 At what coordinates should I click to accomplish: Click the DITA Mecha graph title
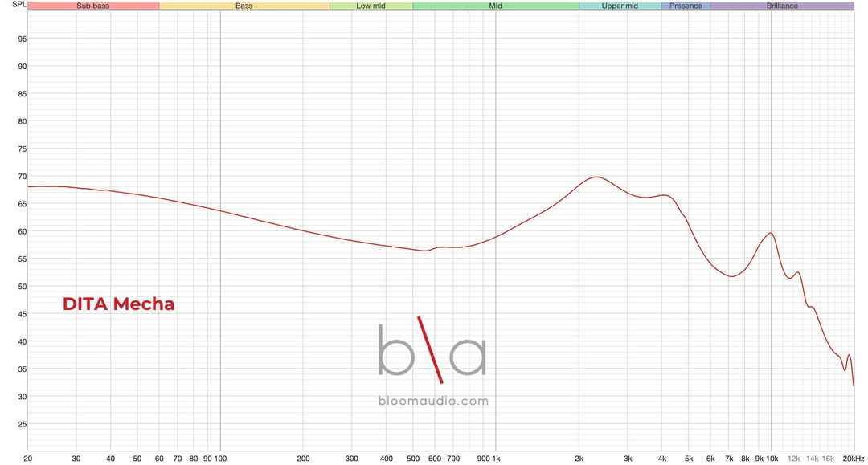tap(118, 304)
